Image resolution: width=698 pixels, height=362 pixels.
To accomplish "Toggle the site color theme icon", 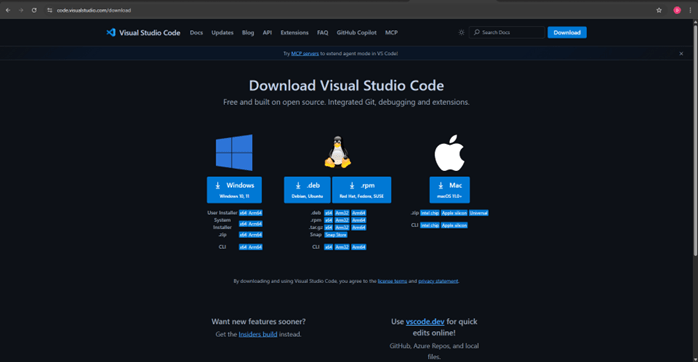I will tap(461, 33).
